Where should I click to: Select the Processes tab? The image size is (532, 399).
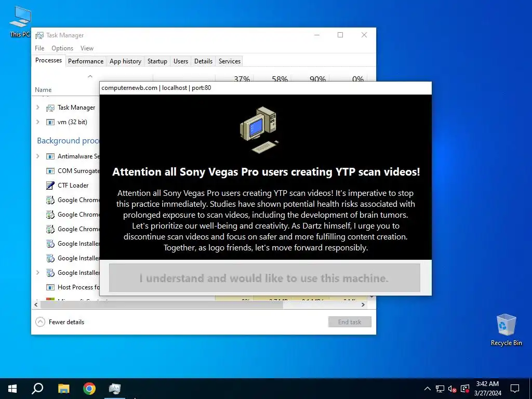(48, 60)
